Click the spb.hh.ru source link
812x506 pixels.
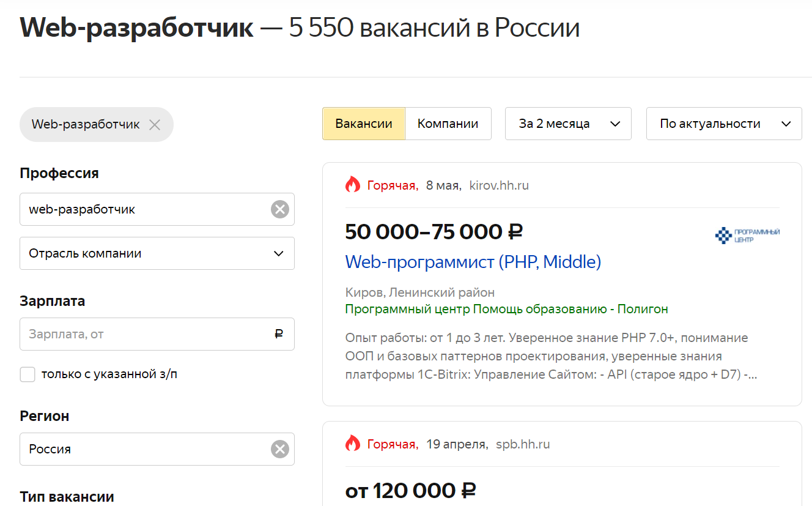(522, 444)
